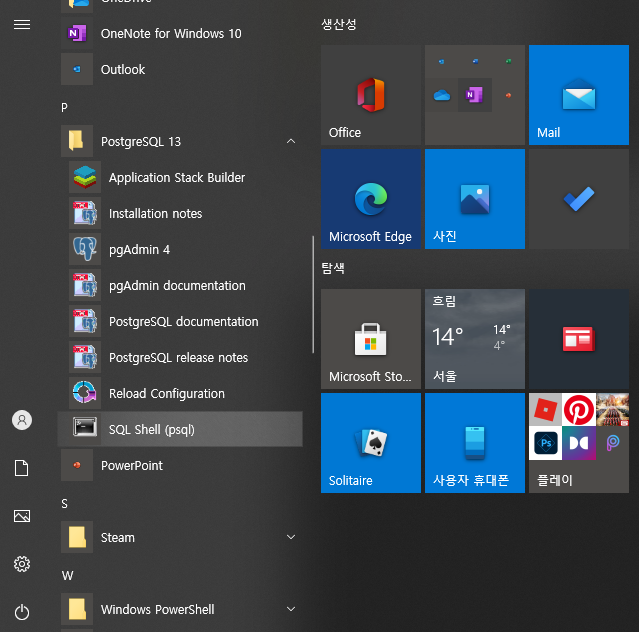The image size is (639, 632).
Task: Click the Windows PowerShell folder icon
Action: pos(77,609)
